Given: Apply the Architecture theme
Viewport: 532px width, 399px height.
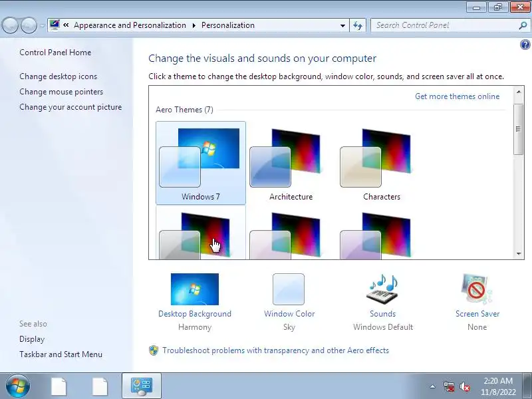Looking at the screenshot, I should pos(291,163).
